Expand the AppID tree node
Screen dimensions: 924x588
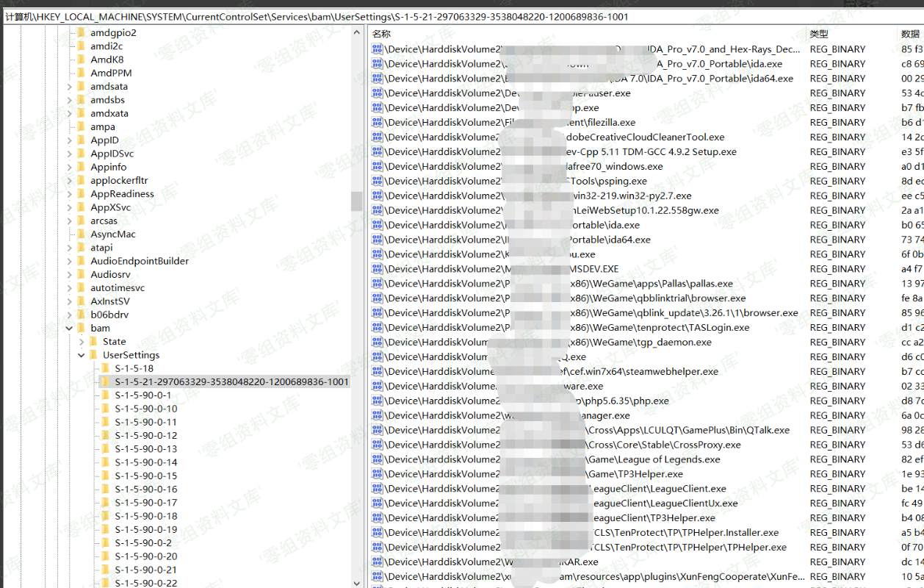(x=70, y=140)
